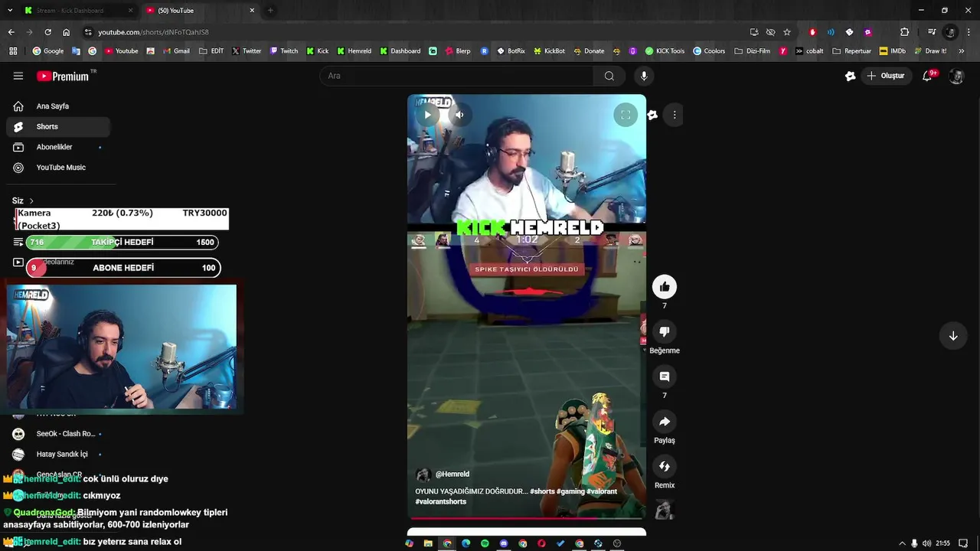Go back in browser history

coord(11,32)
